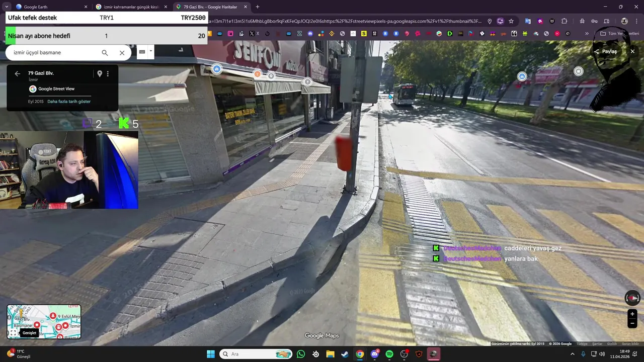The height and width of the screenshot is (362, 644).
Task: Open the Discord bookmark in bookmarks bar
Action: pyautogui.click(x=310, y=34)
